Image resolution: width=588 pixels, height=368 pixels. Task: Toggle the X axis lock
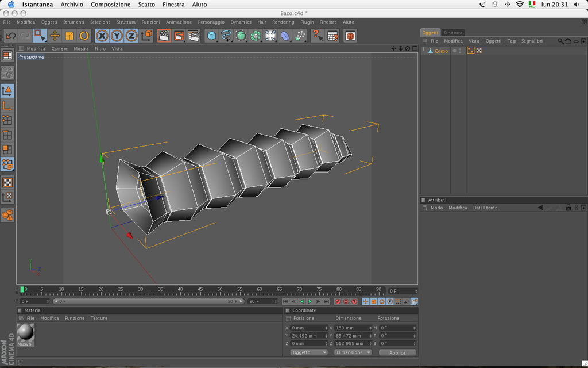(x=102, y=36)
